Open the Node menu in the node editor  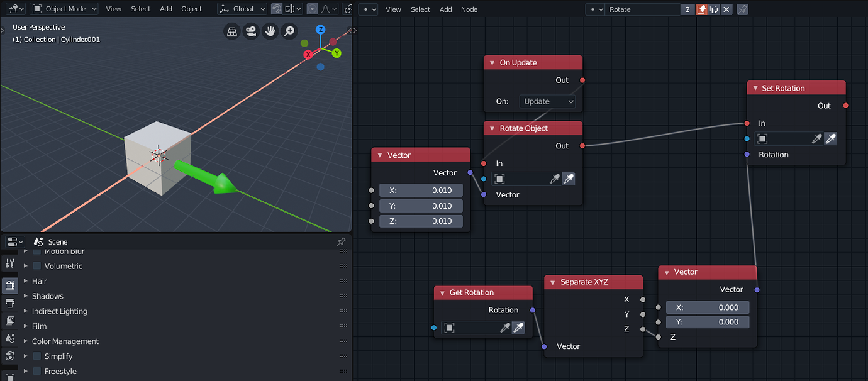click(x=468, y=9)
